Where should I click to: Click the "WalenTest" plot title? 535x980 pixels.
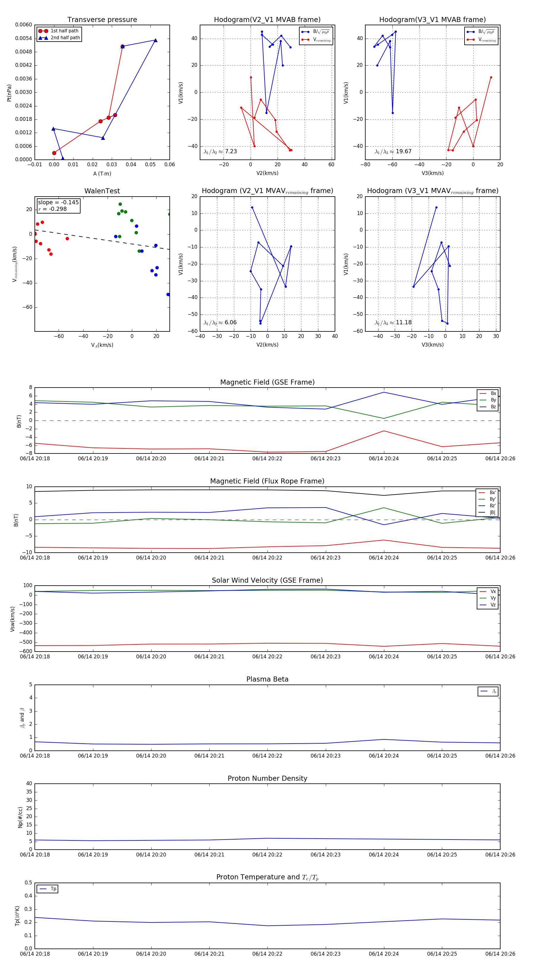point(102,191)
